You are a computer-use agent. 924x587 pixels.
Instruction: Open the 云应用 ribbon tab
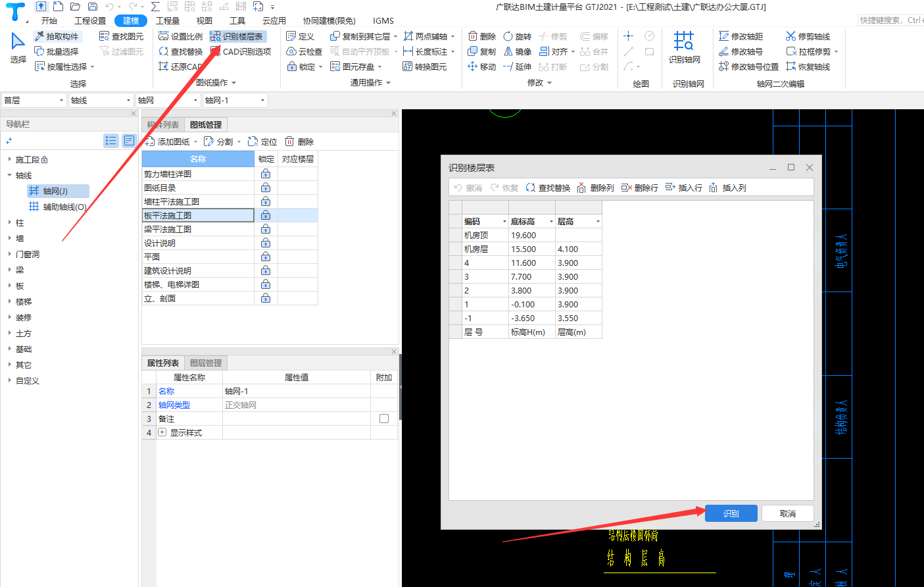click(x=274, y=20)
